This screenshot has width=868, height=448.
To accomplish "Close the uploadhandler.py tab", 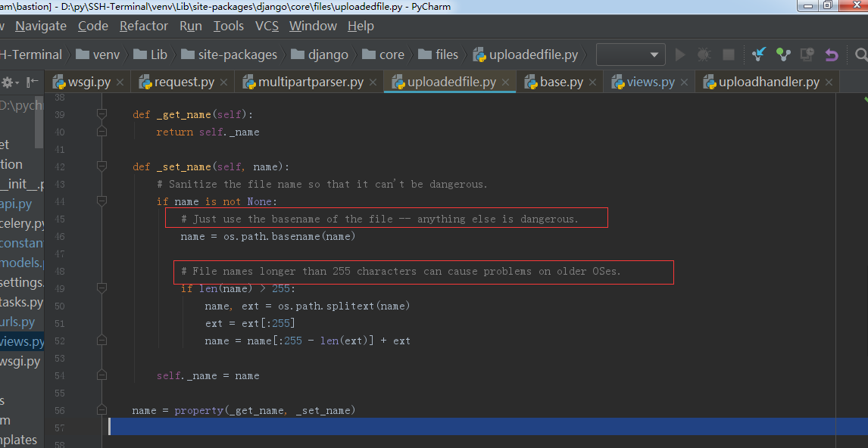I will tap(829, 82).
